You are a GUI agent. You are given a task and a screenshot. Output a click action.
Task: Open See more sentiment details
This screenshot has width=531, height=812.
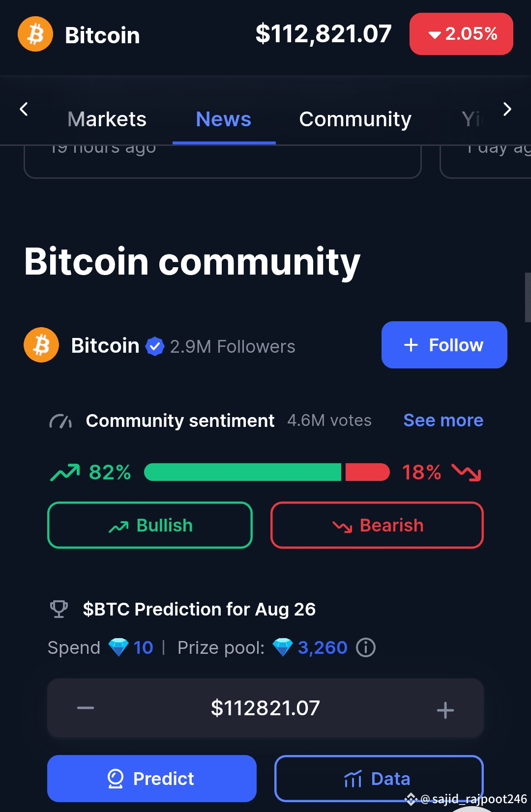(x=443, y=420)
